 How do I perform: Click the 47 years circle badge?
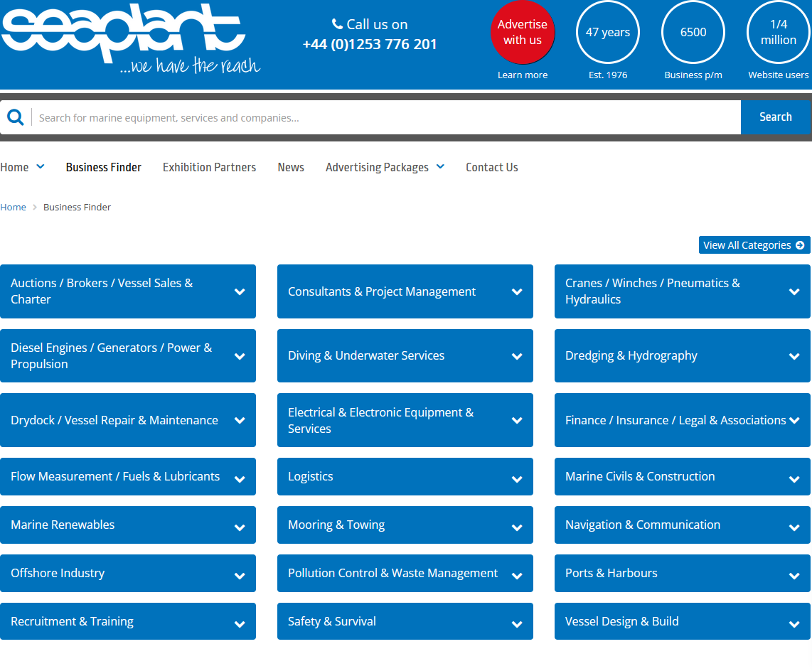(x=608, y=32)
